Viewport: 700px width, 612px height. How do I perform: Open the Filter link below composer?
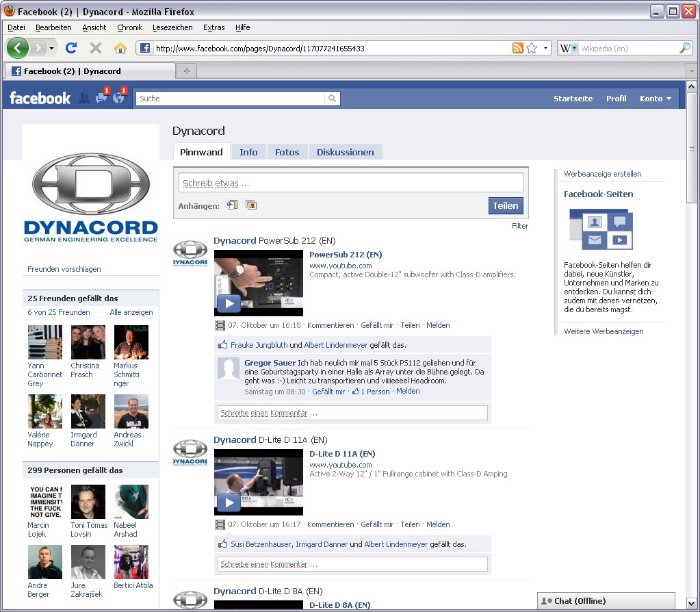(520, 226)
